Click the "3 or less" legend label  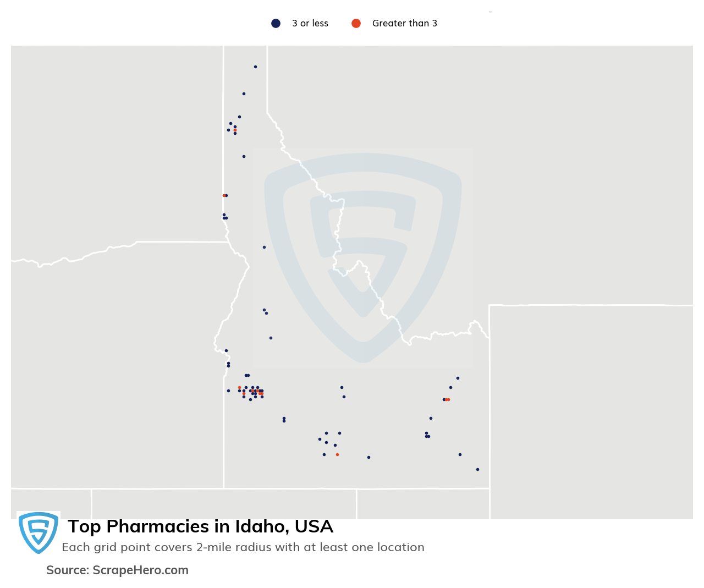click(310, 23)
